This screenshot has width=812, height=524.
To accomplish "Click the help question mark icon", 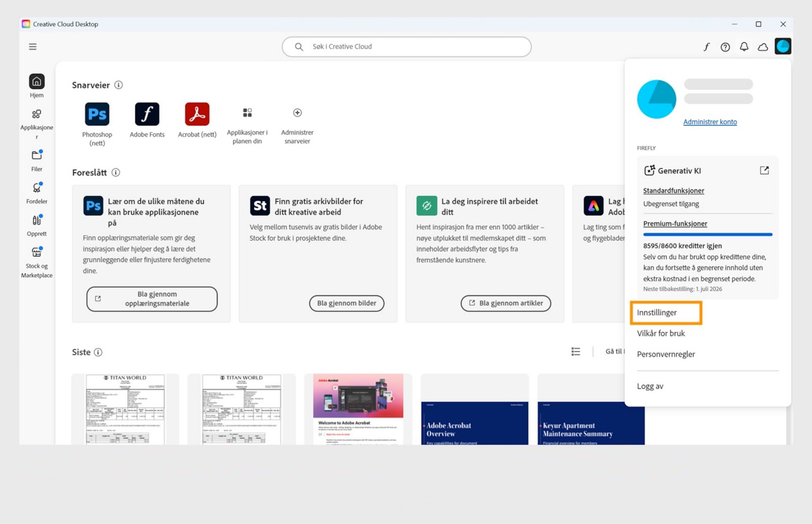I will pos(725,47).
